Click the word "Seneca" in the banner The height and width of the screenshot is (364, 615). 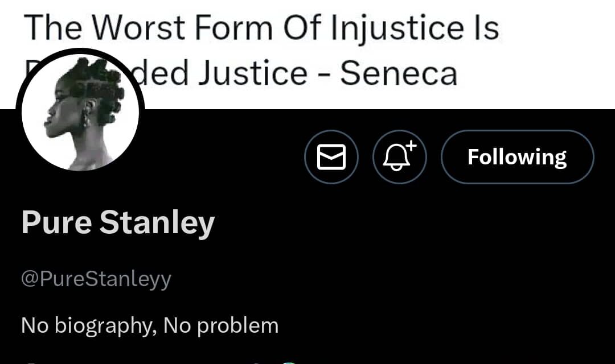pyautogui.click(x=399, y=74)
